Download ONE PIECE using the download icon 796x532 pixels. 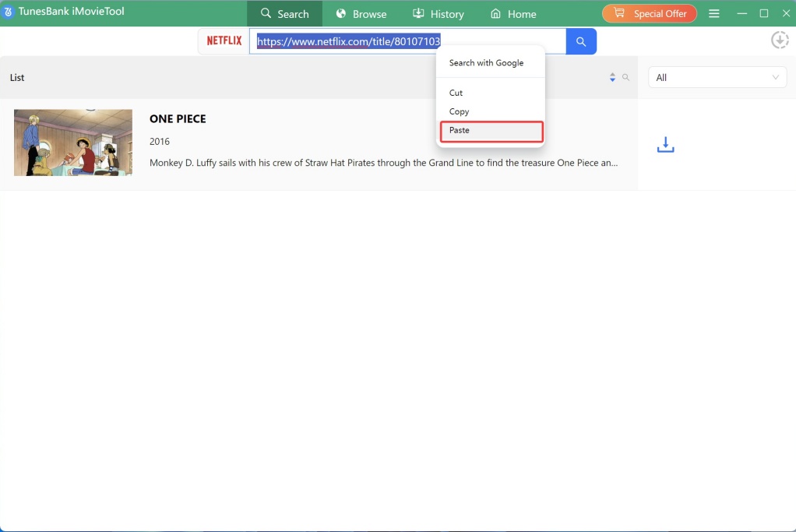665,145
